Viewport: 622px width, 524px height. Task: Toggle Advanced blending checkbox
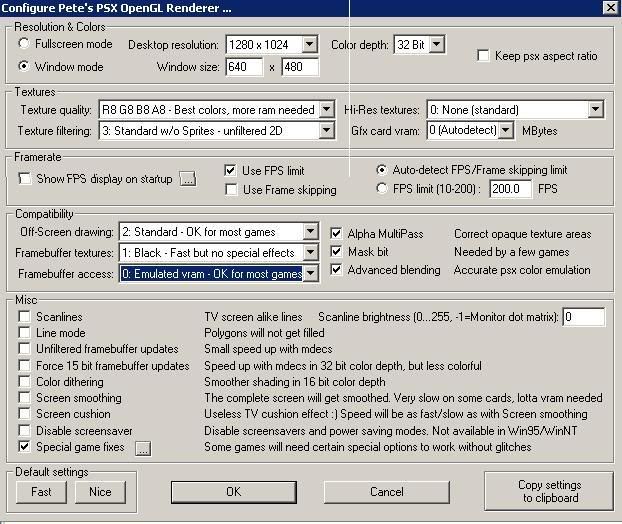pyautogui.click(x=336, y=270)
